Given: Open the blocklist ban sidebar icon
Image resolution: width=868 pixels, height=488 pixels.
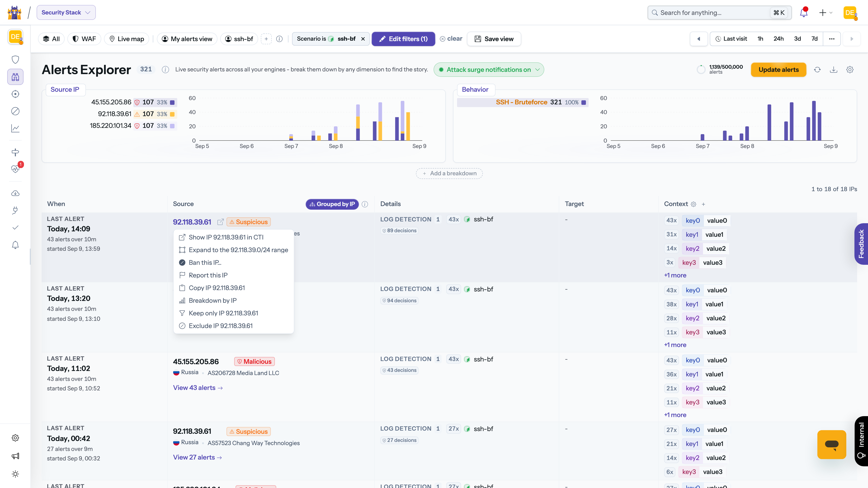Looking at the screenshot, I should point(15,111).
